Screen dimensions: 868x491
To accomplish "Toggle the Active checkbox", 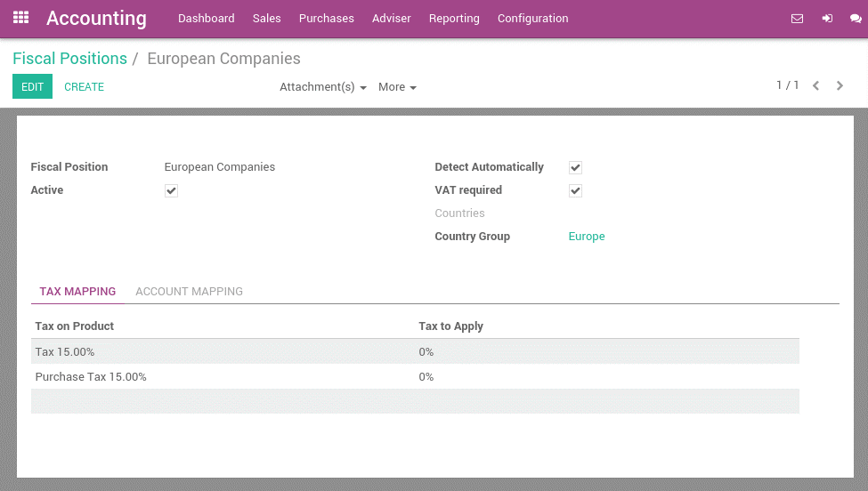I will (171, 190).
